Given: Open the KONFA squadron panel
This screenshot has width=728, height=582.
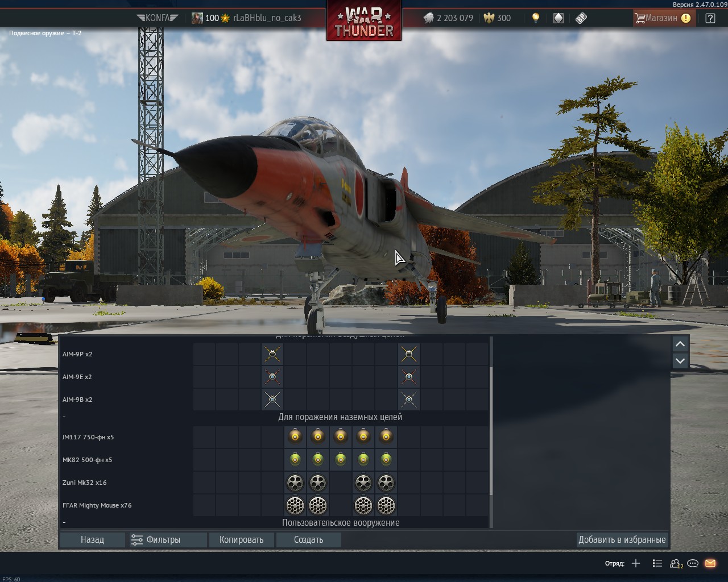Looking at the screenshot, I should [x=158, y=18].
